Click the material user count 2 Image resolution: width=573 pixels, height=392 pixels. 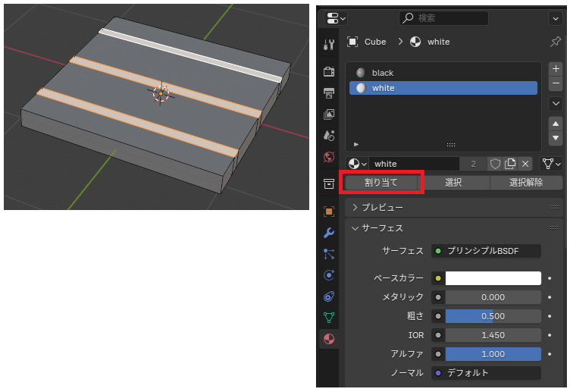point(473,164)
